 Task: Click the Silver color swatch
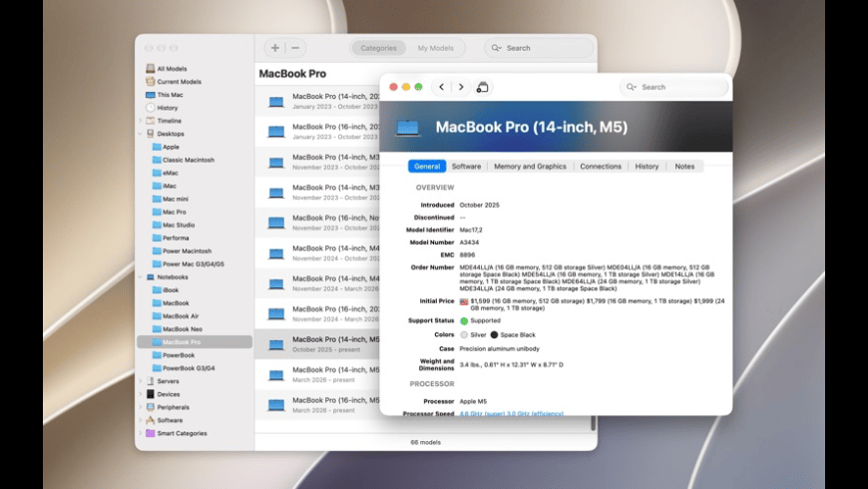click(x=464, y=335)
